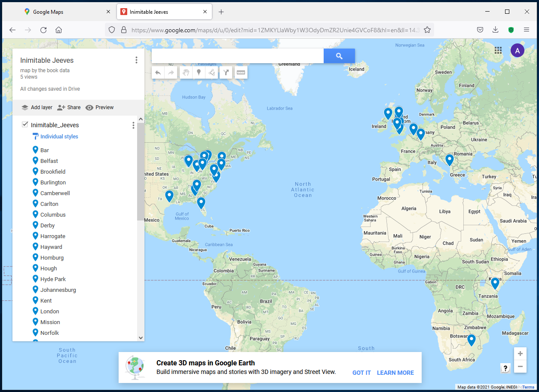
Task: Click the map marker near Greece
Action: point(450,160)
